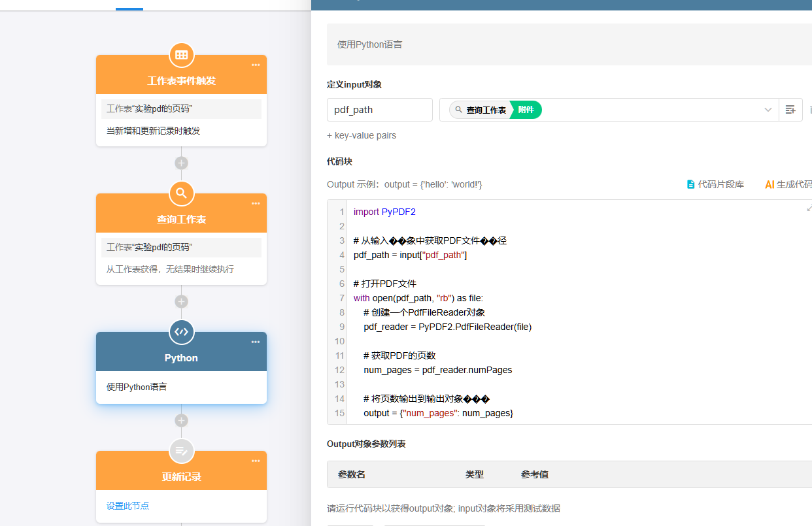Open more options on 更新记录 node
The image size is (812, 526).
pos(256,461)
